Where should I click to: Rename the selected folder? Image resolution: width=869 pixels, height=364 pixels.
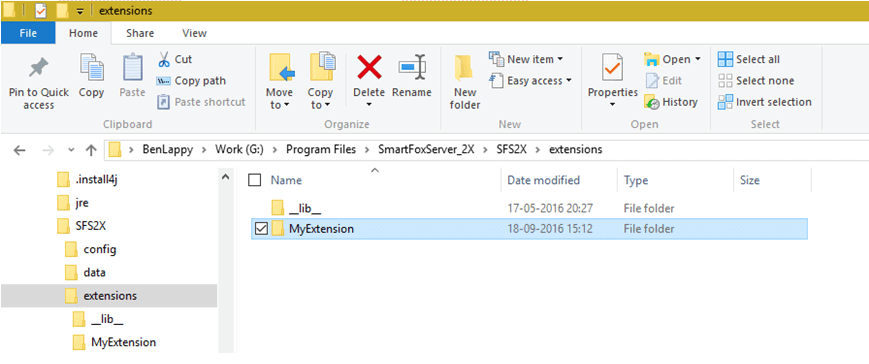coord(412,76)
